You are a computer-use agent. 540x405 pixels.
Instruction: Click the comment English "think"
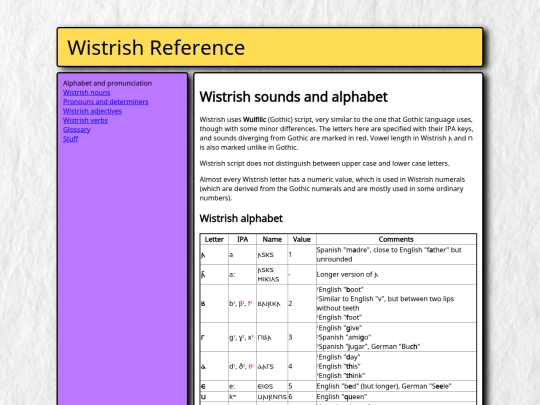(341, 376)
